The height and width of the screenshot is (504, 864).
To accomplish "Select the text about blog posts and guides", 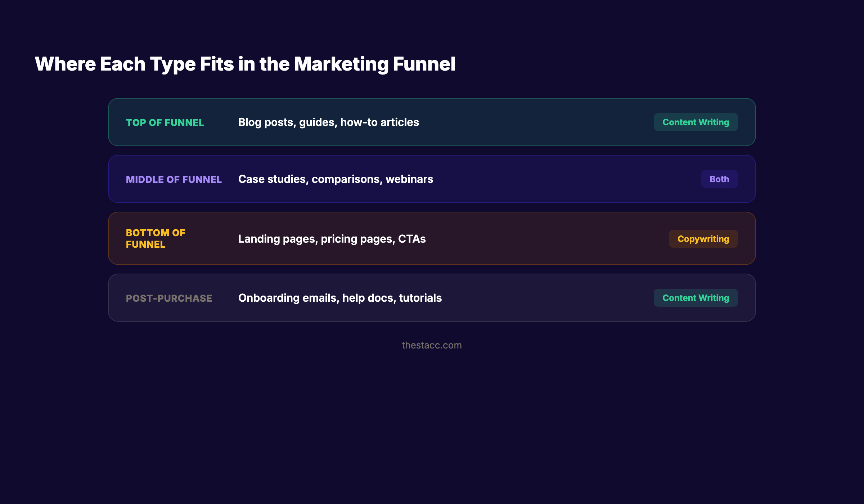I will 328,122.
